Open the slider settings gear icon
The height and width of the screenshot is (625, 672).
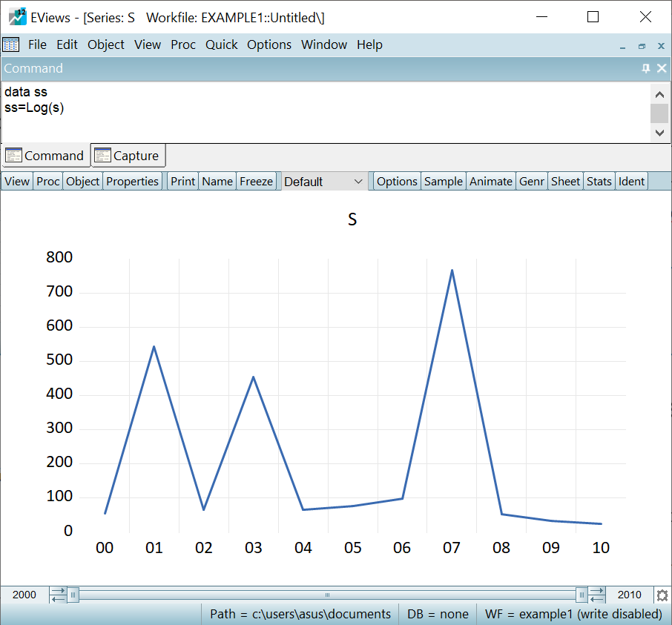pos(662,595)
